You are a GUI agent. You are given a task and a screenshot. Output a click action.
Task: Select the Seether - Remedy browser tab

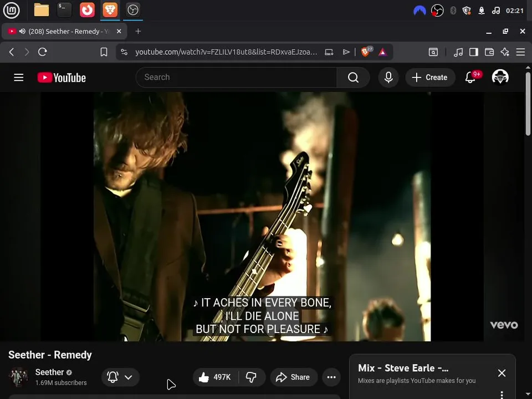(64, 32)
